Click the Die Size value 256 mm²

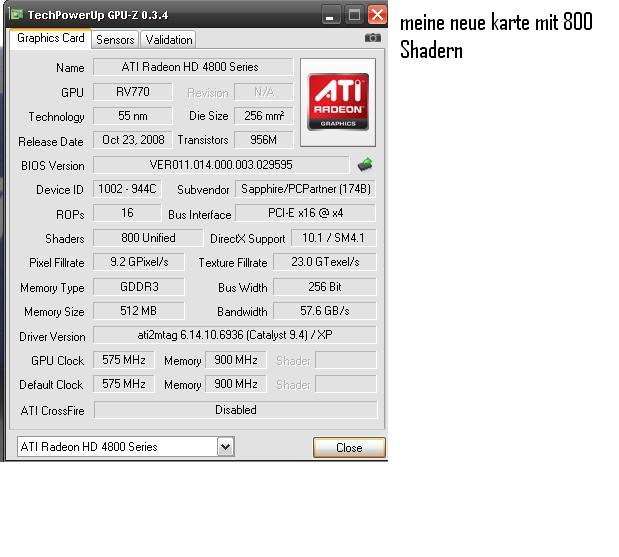[264, 116]
